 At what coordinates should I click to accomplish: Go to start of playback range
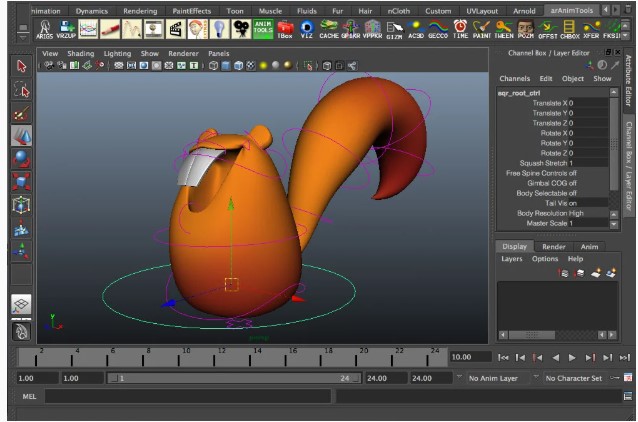tap(503, 358)
